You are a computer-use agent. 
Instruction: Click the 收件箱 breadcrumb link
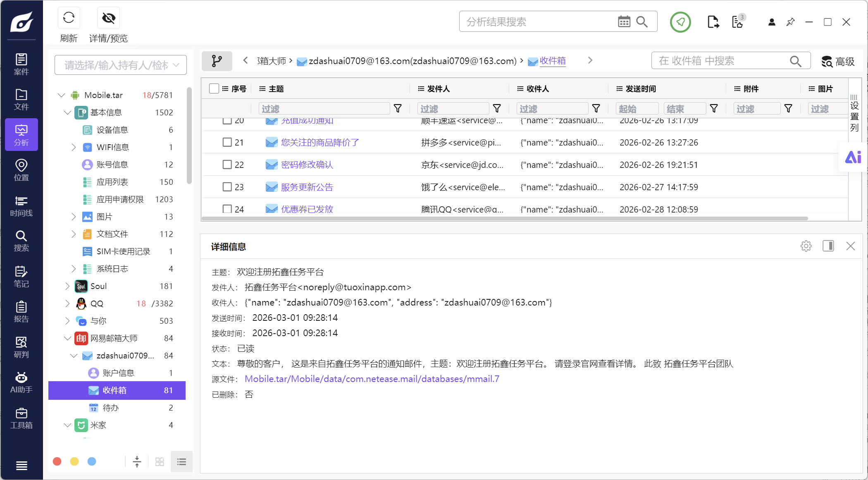(553, 61)
